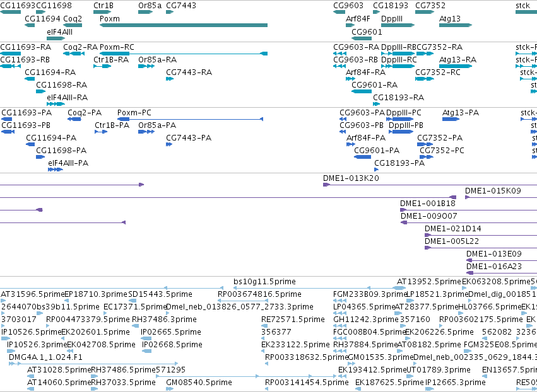The height and width of the screenshot is (392, 537).
Task: Select the Coq2 gene feature
Action: (x=73, y=25)
